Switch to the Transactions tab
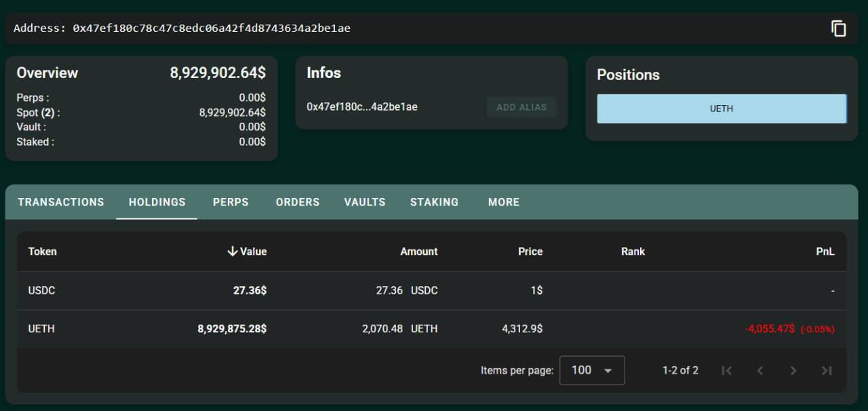868x411 pixels. 61,202
